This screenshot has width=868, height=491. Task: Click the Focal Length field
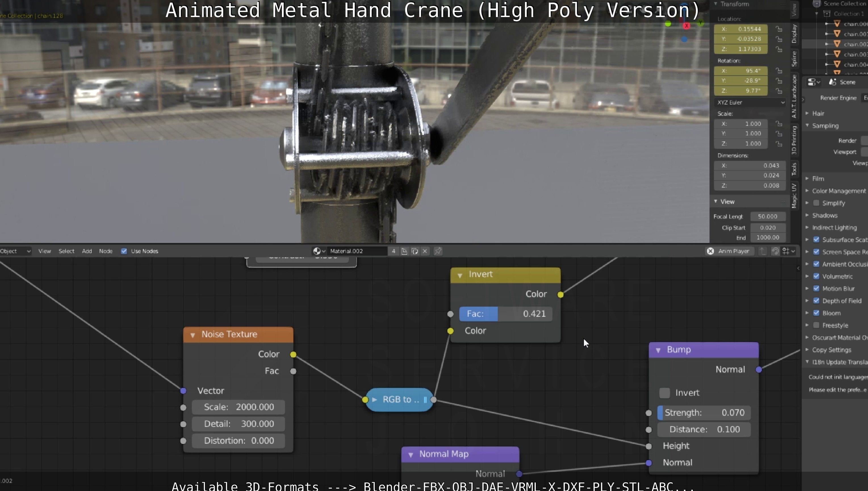pos(768,216)
